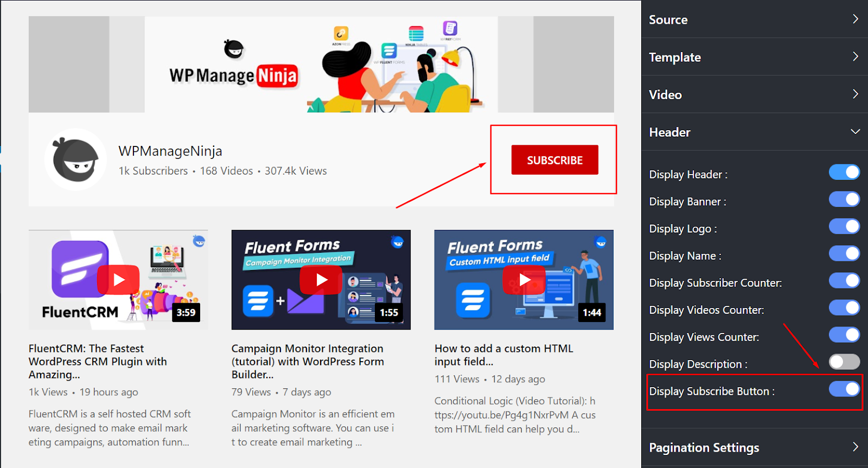
Task: Open the WPManageNinja channel name link
Action: (x=170, y=151)
